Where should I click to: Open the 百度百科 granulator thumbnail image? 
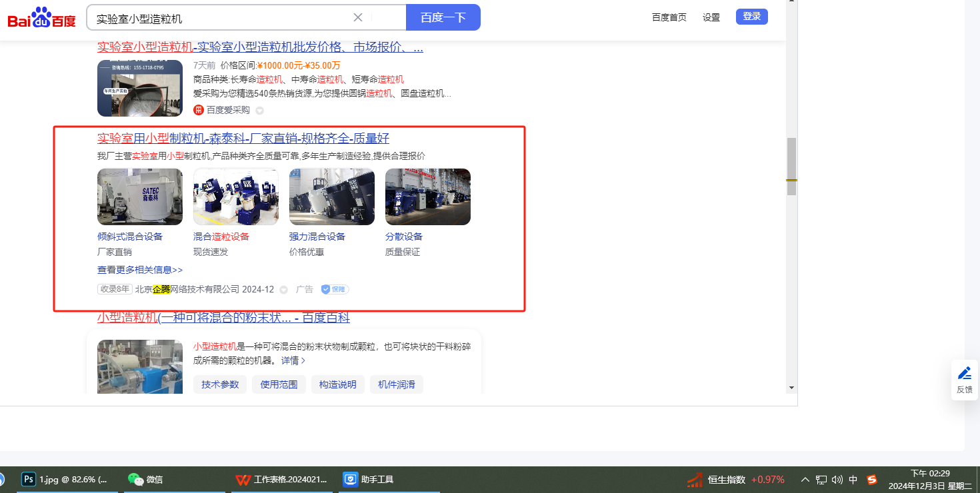pos(140,366)
